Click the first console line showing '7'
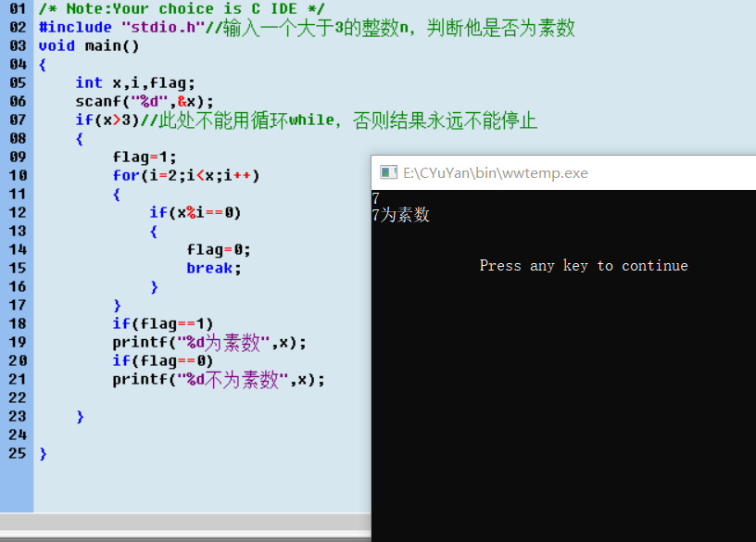The image size is (756, 542). (x=375, y=197)
